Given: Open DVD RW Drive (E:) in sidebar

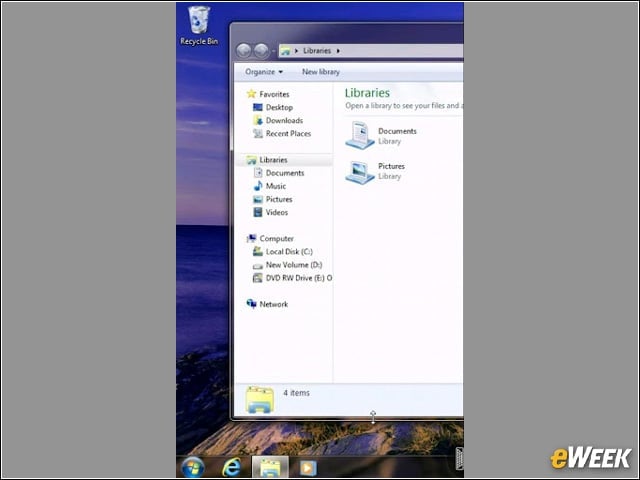Looking at the screenshot, I should (x=299, y=278).
